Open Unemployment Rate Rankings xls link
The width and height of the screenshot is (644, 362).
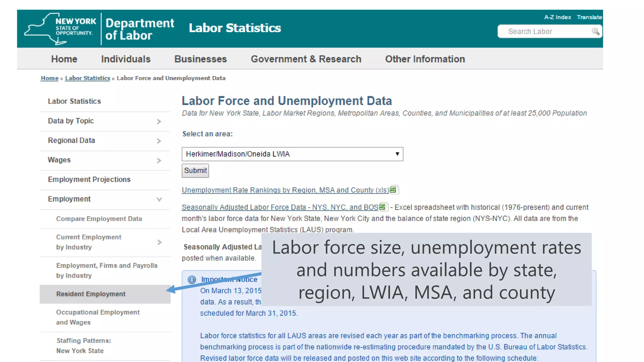[285, 190]
